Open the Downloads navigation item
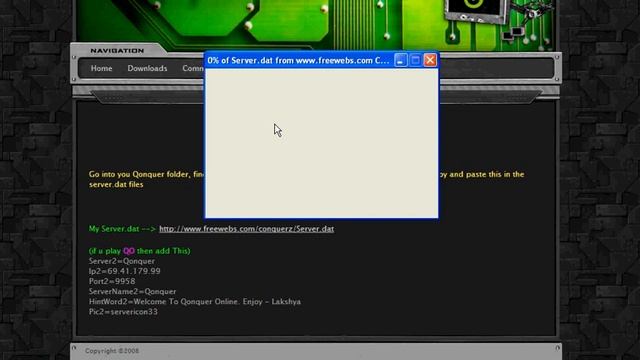 coord(147,68)
